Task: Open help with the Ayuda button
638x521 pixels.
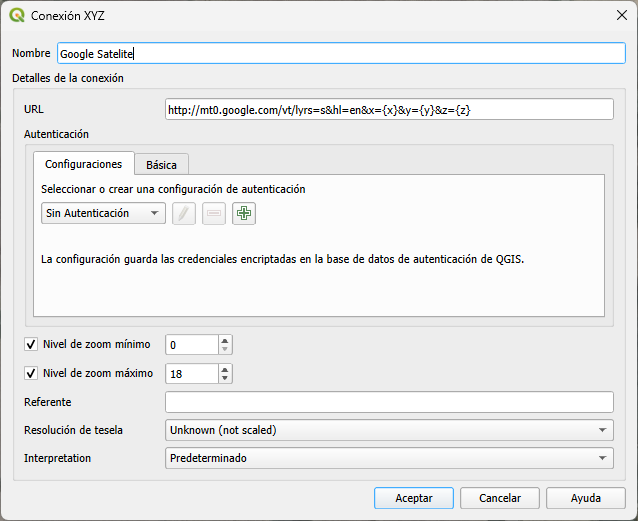Action: [586, 498]
